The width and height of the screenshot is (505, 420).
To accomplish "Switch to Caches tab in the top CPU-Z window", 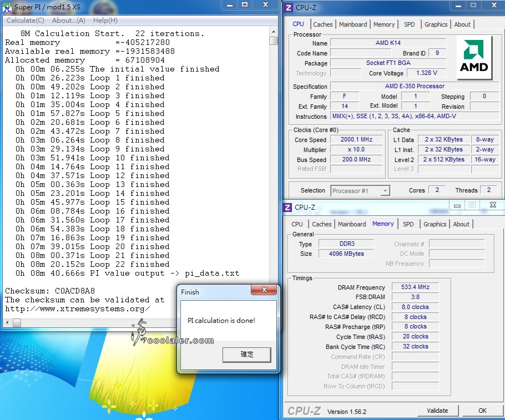I will pos(323,24).
